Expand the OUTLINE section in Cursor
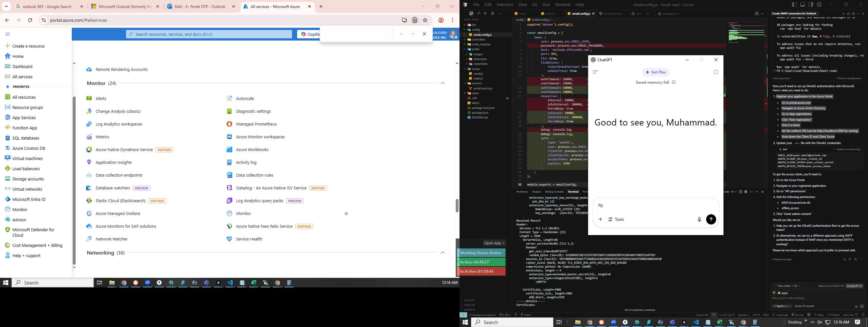Viewport: 868px width, 327px height. (469, 300)
